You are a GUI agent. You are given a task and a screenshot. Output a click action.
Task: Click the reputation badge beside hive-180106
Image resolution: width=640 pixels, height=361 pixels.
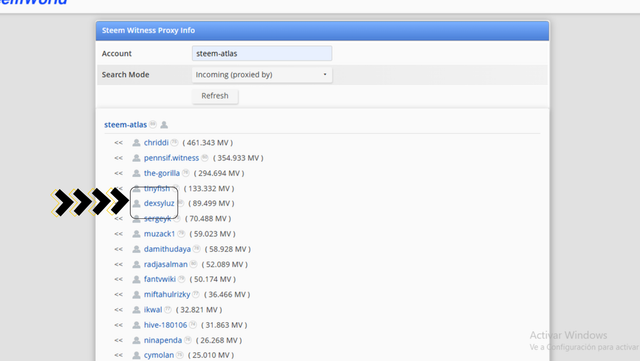[193, 324]
